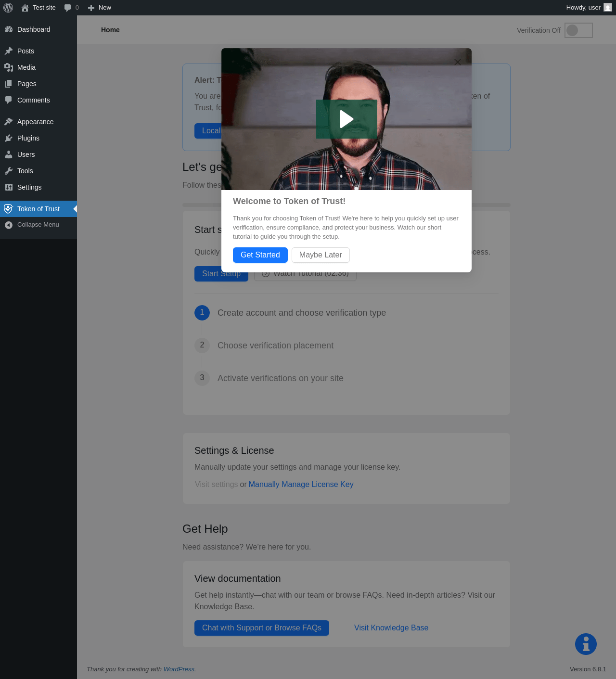Click the Version 6.8.1 footer text
This screenshot has height=679, width=616.
(588, 669)
